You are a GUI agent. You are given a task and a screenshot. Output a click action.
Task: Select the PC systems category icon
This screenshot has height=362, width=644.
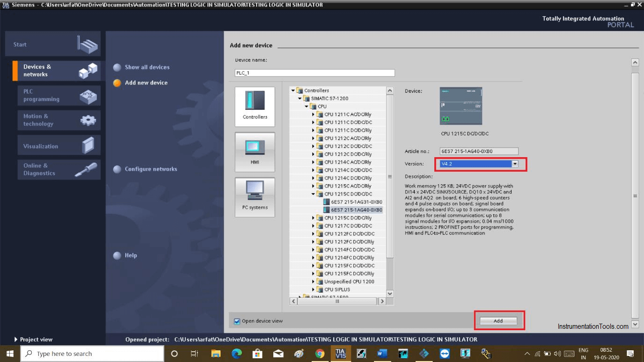(255, 197)
